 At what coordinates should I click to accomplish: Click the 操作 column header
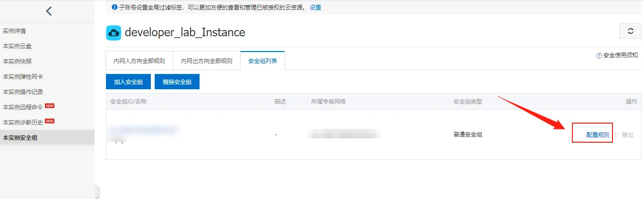click(x=632, y=102)
